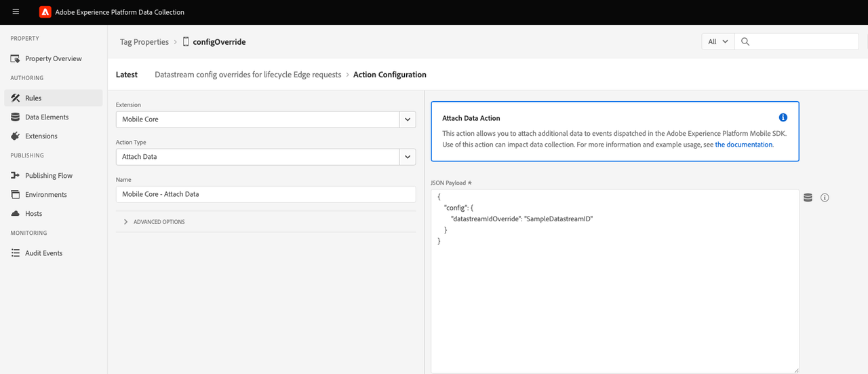Click the Extensions plug icon
Screen dimensions: 868x374
click(x=16, y=136)
